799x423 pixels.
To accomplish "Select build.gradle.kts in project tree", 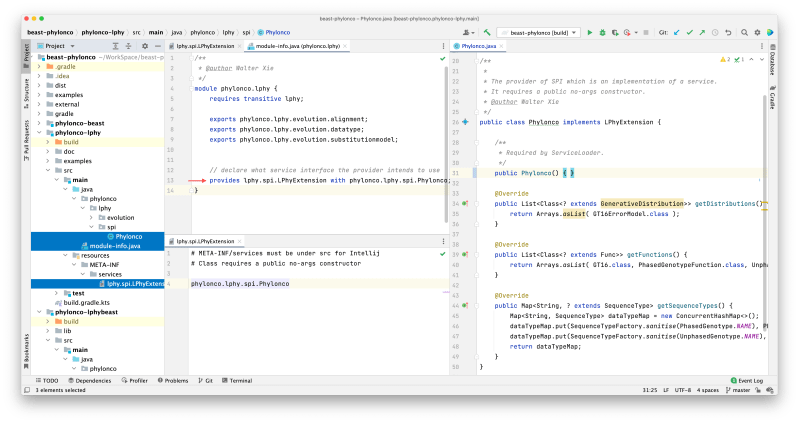I will [83, 303].
